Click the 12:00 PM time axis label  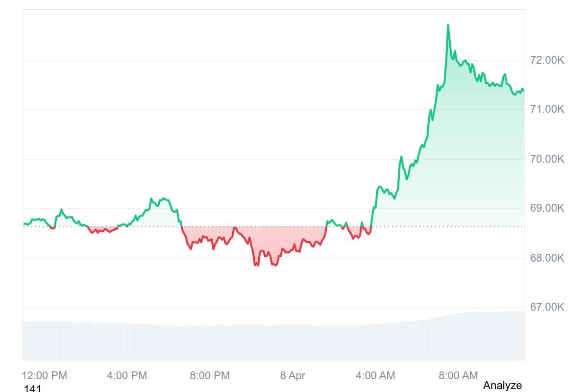pos(45,376)
